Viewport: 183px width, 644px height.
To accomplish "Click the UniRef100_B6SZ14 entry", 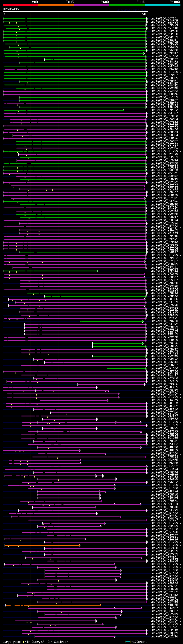I will click(x=164, y=160).
